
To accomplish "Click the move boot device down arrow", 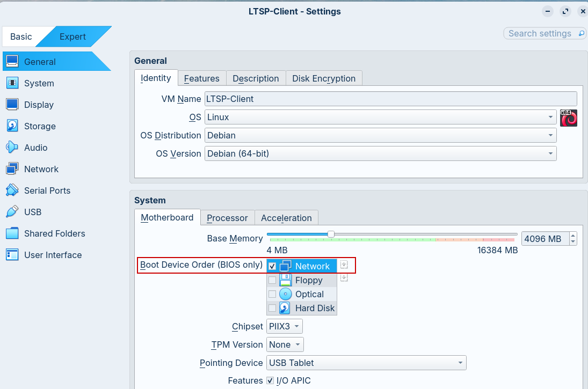I will 344,278.
